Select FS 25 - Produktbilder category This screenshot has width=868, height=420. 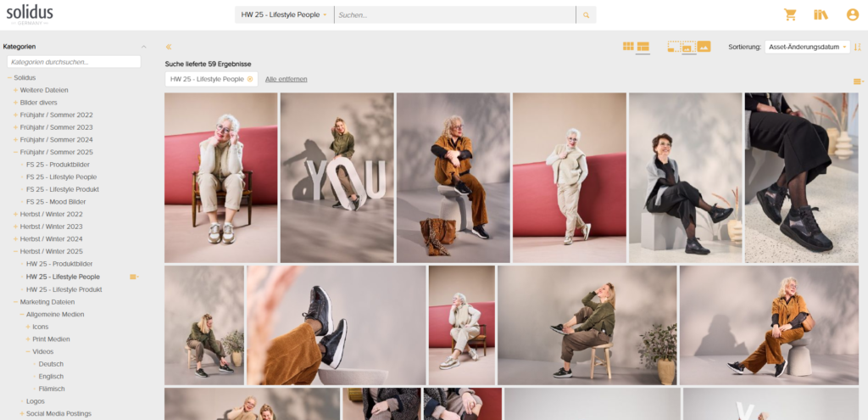tap(58, 164)
